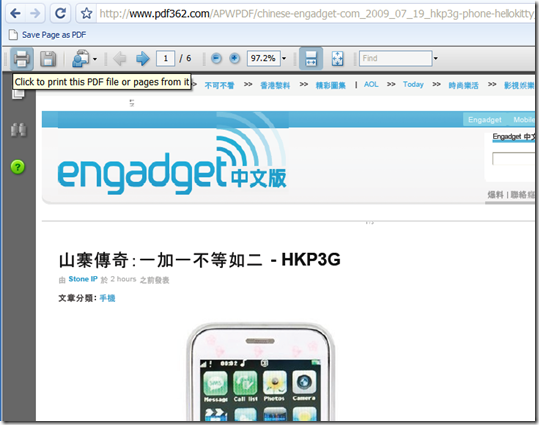Go to next PDF page arrow

coord(143,59)
